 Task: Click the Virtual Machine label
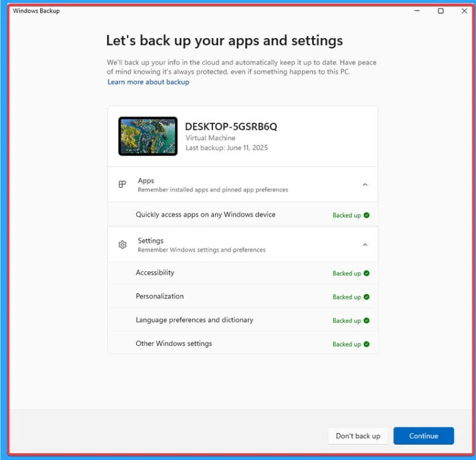210,138
